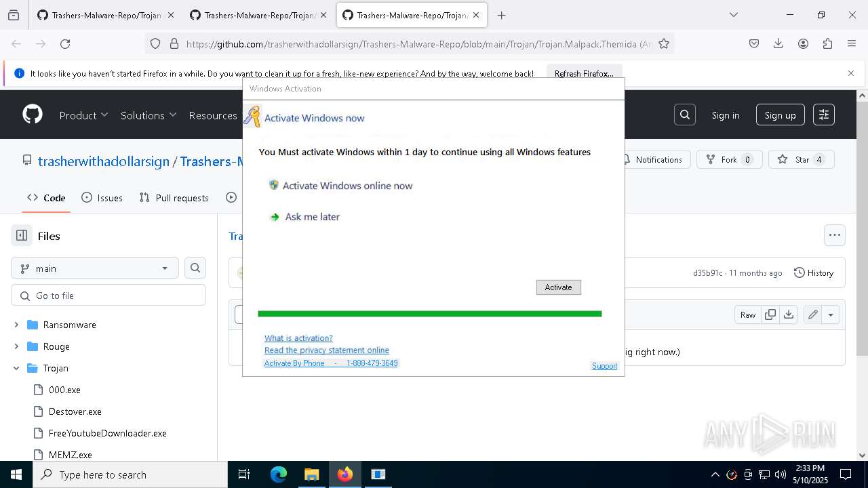Open Firefox account icon
Screen dimensions: 868x488
pyautogui.click(x=803, y=43)
